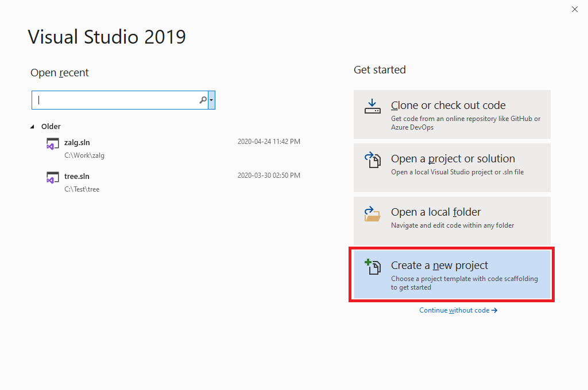This screenshot has height=390, width=588.
Task: Open the search box dropdown arrow
Action: click(x=212, y=100)
